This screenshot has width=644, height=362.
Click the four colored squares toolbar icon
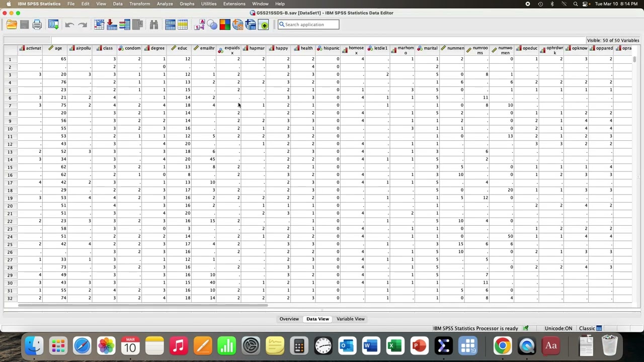pos(225,25)
